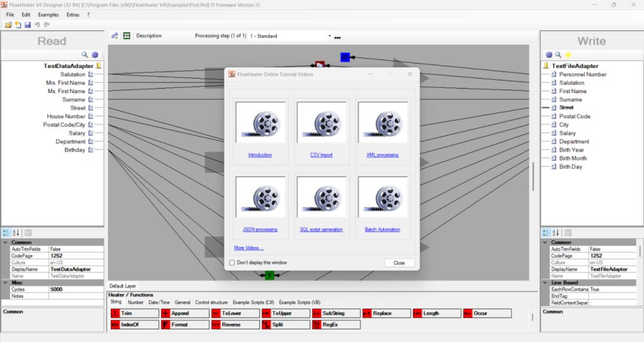Add the ToLower string heater
This screenshot has width=644, height=342.
[235, 313]
